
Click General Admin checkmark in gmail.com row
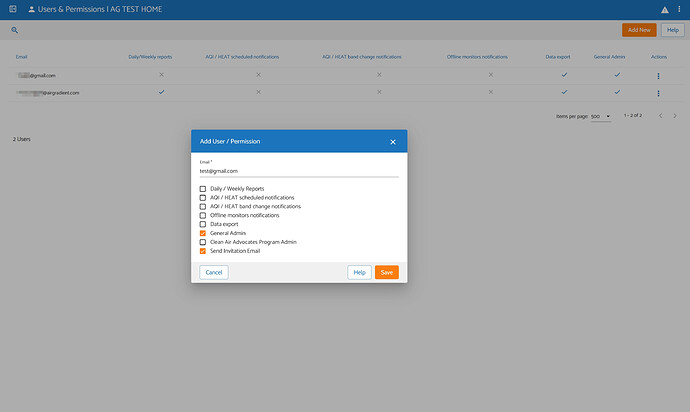tap(617, 75)
